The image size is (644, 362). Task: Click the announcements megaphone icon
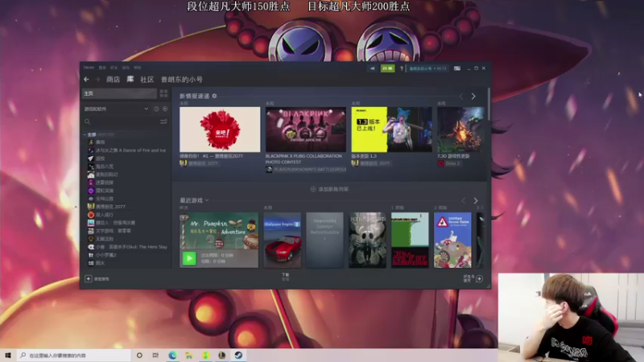(x=373, y=68)
